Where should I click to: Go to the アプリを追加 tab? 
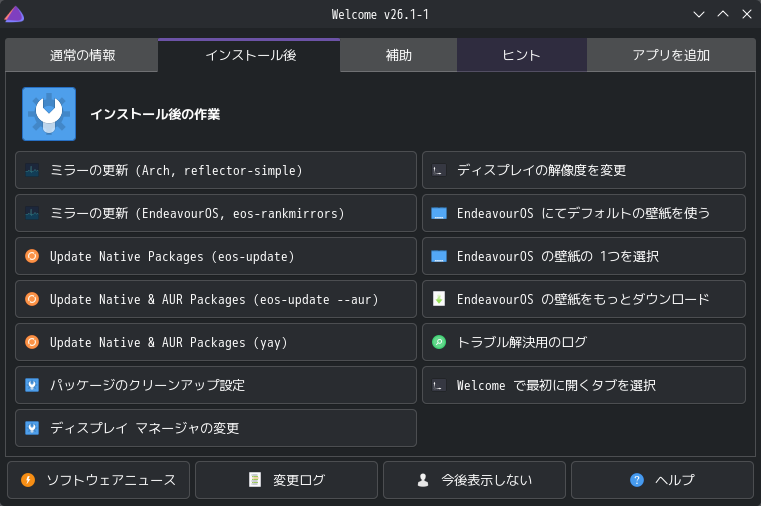[671, 56]
